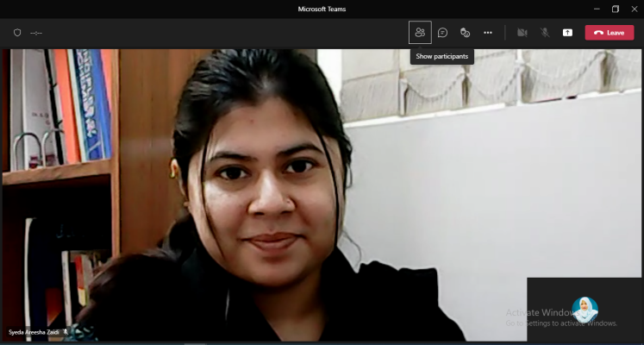
Task: Select Syeda Areesha Zaidi name label
Action: point(34,331)
